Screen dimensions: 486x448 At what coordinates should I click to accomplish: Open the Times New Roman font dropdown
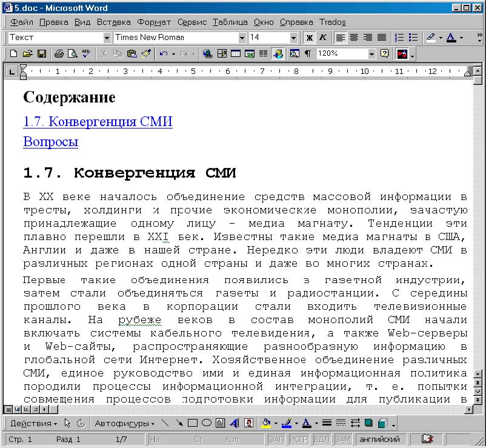click(242, 38)
